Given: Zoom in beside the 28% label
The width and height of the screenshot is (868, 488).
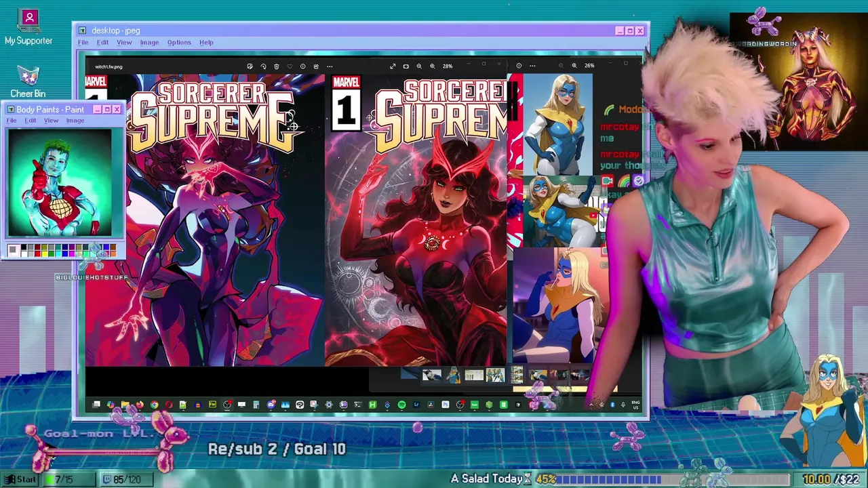Looking at the screenshot, I should coord(433,66).
